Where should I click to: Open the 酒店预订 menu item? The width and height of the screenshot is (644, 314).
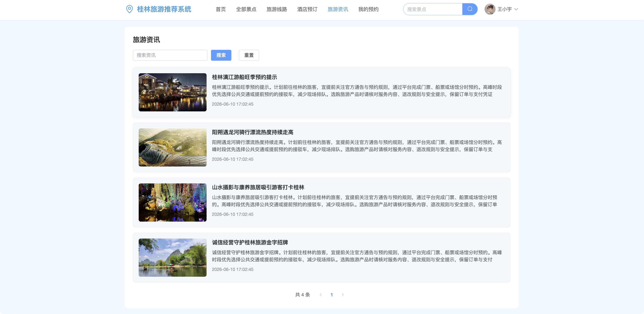coord(307,9)
